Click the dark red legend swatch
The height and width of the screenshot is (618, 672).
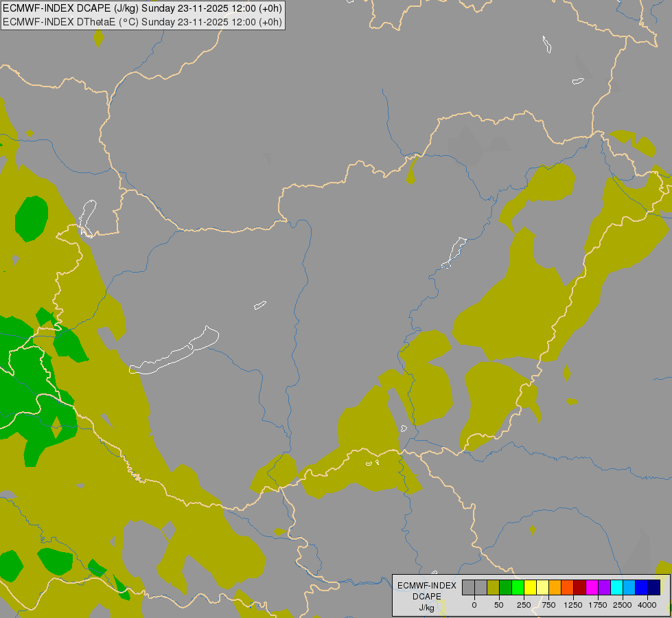click(580, 588)
